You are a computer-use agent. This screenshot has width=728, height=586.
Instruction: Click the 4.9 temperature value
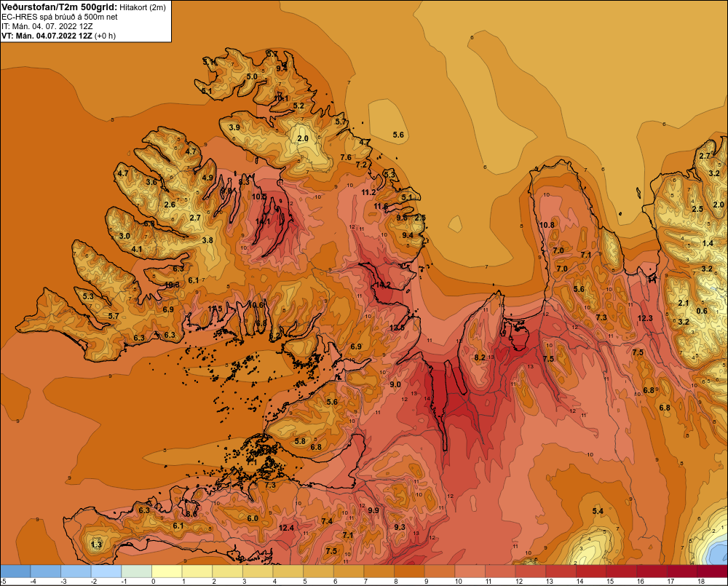[x=207, y=178]
